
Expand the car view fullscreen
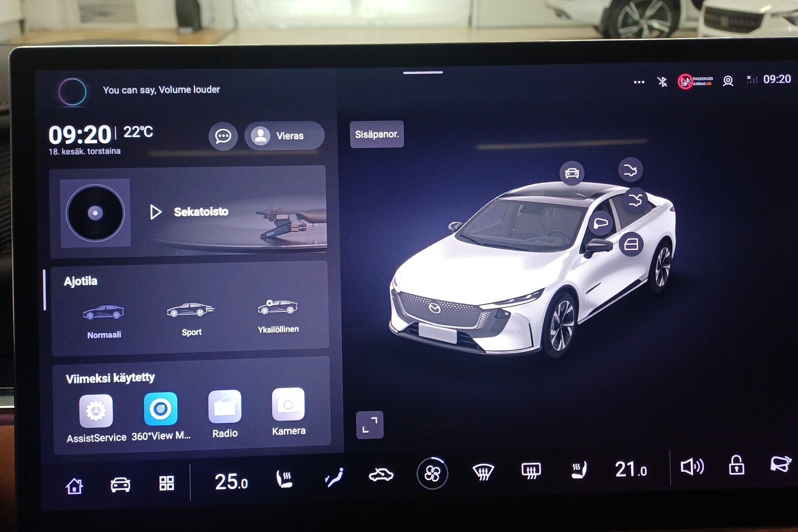point(369,425)
